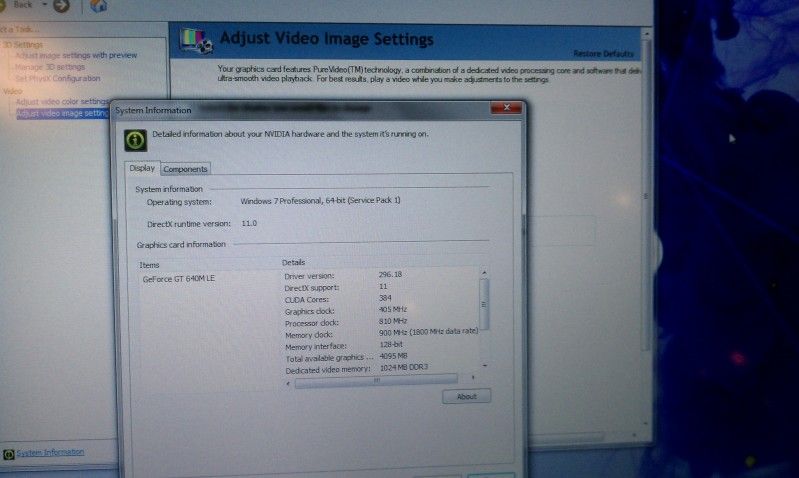Screen dimensions: 799x478
Task: Click the Memory interface 128-bit value
Action: click(391, 344)
